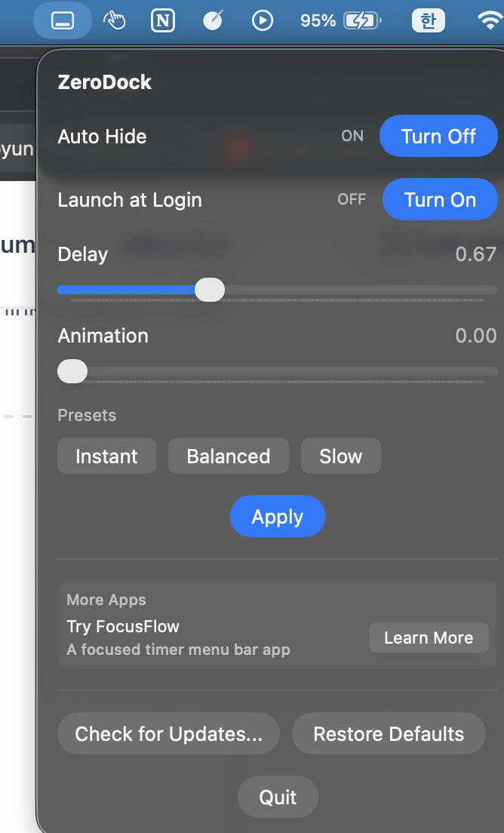This screenshot has width=504, height=833.
Task: Learn more about FocusFlow
Action: pyautogui.click(x=429, y=638)
